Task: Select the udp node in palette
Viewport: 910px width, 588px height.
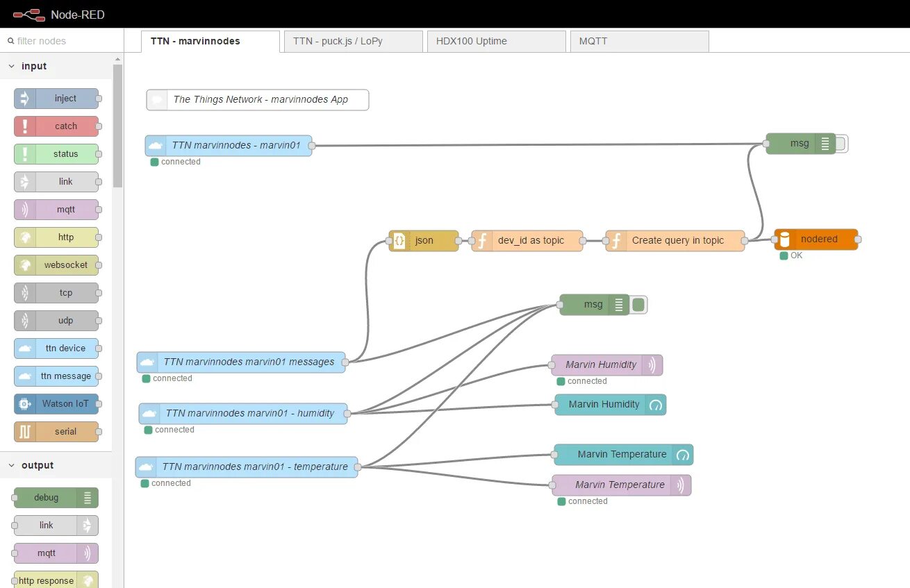Action: click(56, 321)
